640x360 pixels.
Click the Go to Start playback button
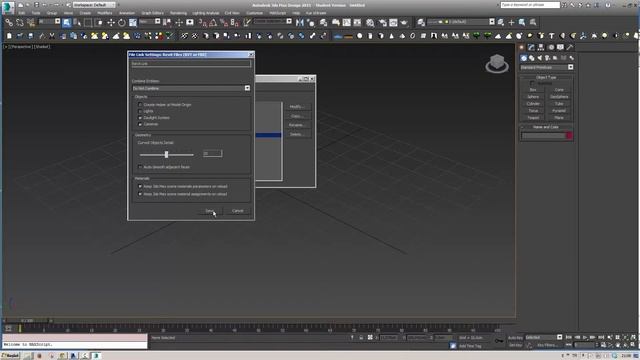[x=569, y=338]
